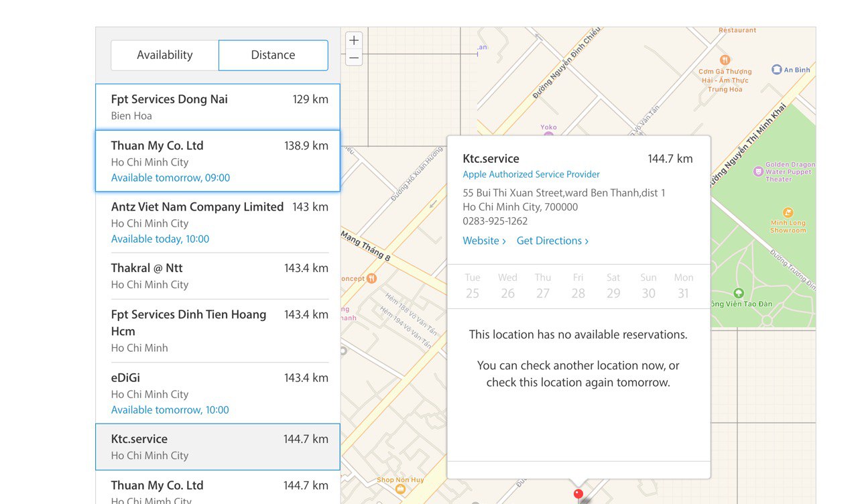Click the Yoko marker on the map
The image size is (858, 504).
point(548,135)
